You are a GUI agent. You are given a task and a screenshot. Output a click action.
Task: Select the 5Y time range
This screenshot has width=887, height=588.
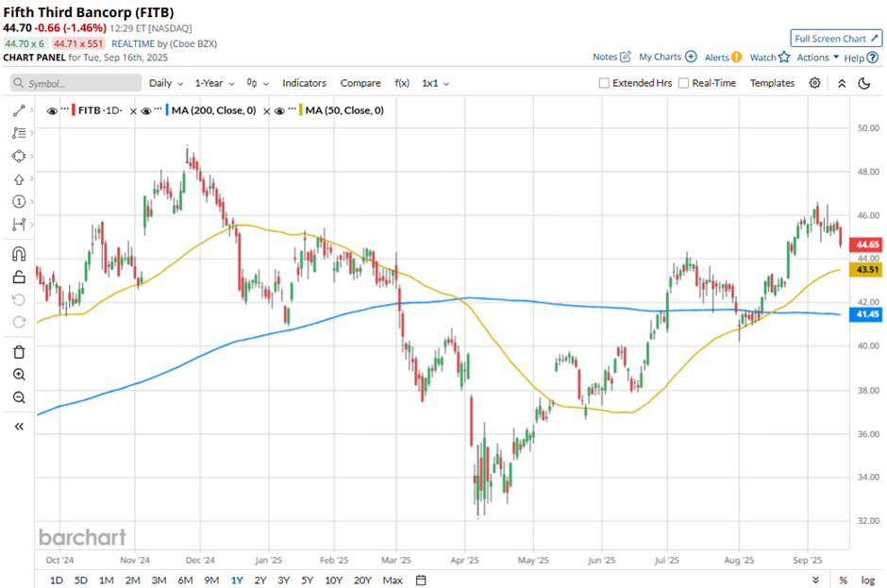pyautogui.click(x=307, y=580)
